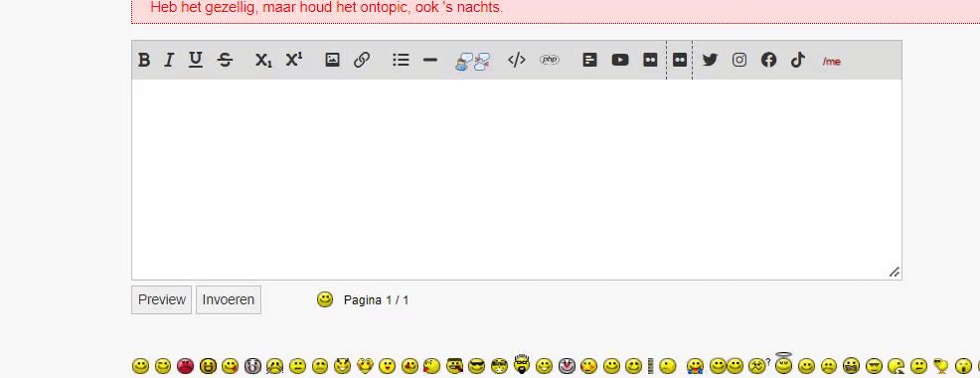Insert the devil-horned grinning smiley

point(343,365)
